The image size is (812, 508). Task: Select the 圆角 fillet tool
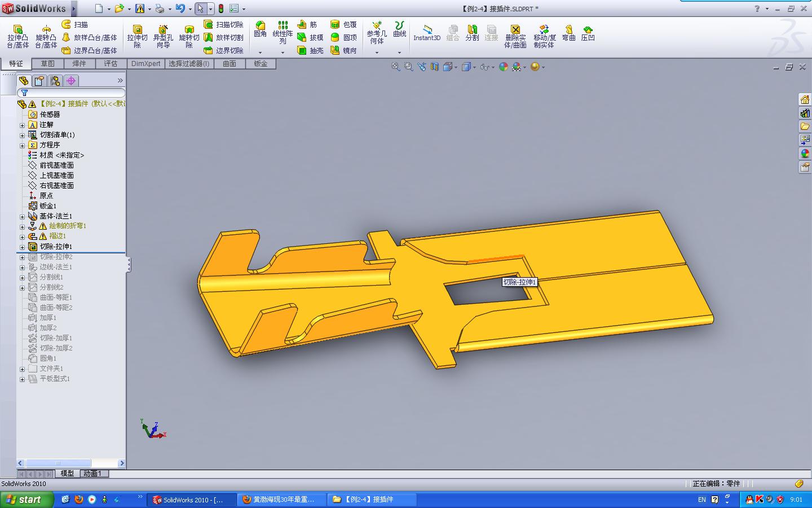click(260, 29)
